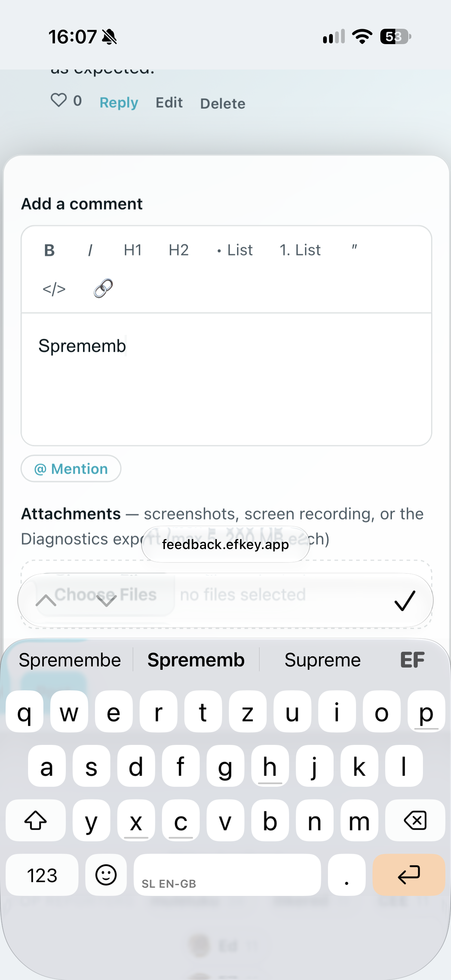451x980 pixels.
Task: Select the "Supreme" autocorrect suggestion
Action: pyautogui.click(x=323, y=660)
